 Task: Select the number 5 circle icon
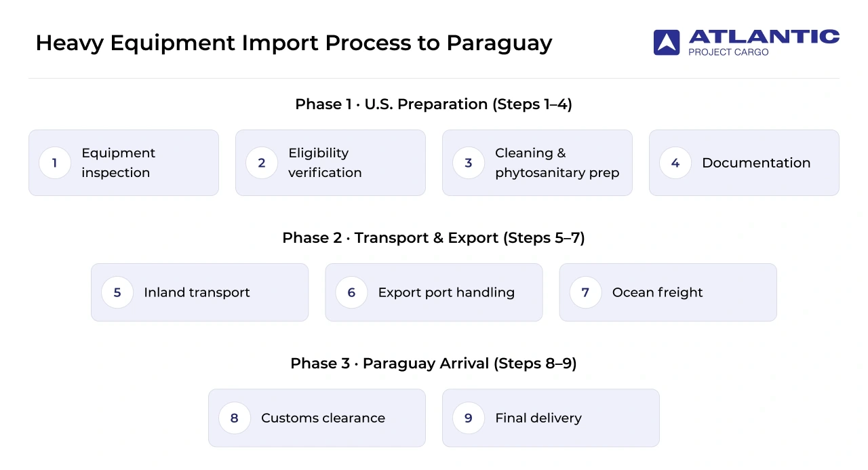[117, 292]
